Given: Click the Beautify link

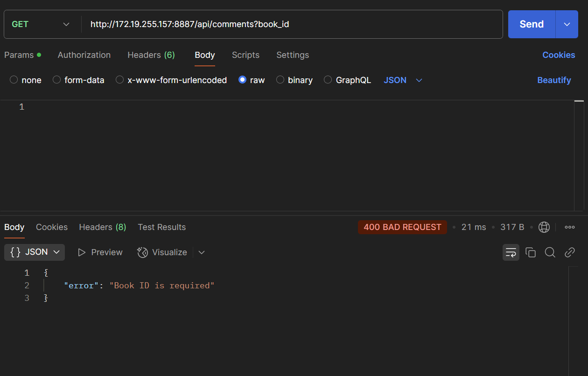Looking at the screenshot, I should [554, 80].
